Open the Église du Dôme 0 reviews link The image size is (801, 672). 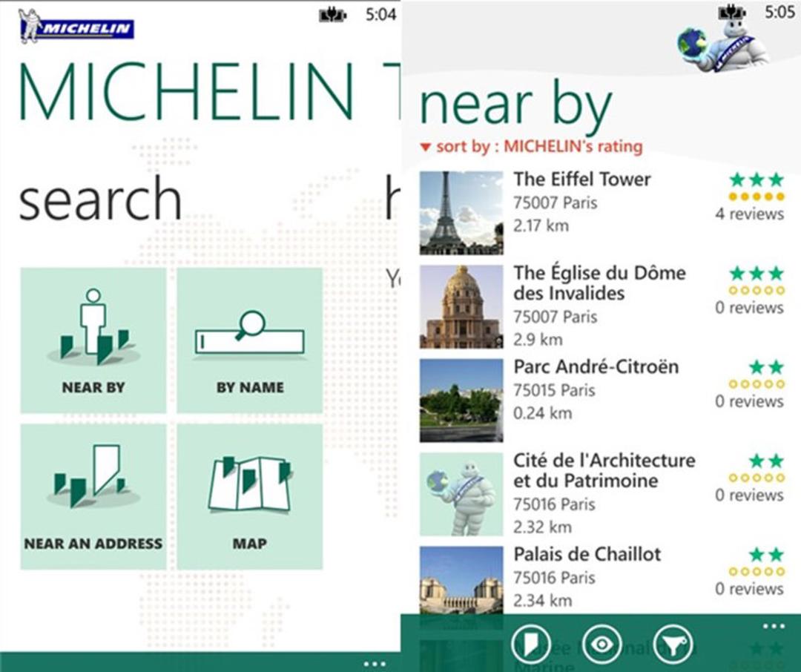click(x=749, y=308)
